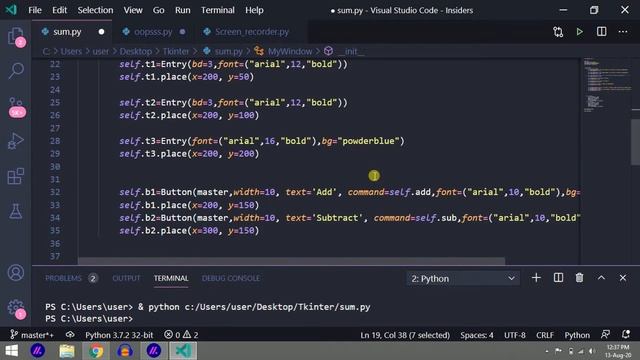Click the master branch indicator
Viewport: 640px width, 360px height.
32,335
